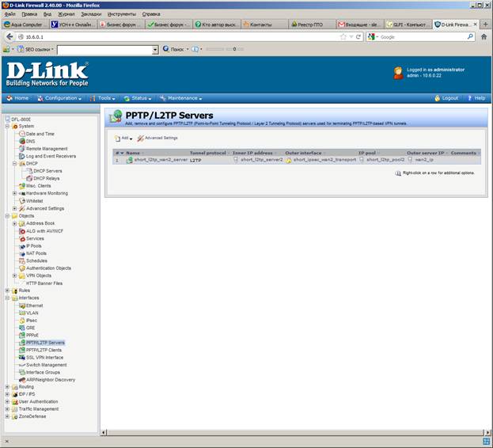493x448 pixels.
Task: Click the PPTP/L2TP Clients icon
Action: click(x=22, y=350)
